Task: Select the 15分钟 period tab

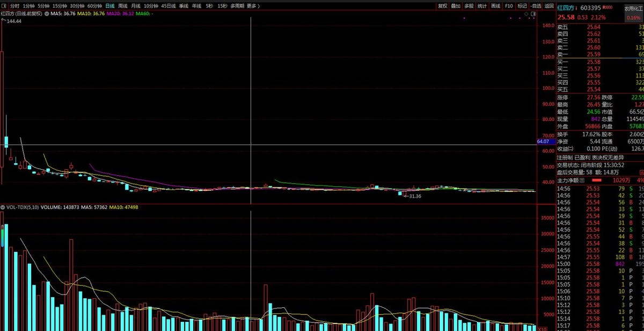Action: (x=60, y=6)
